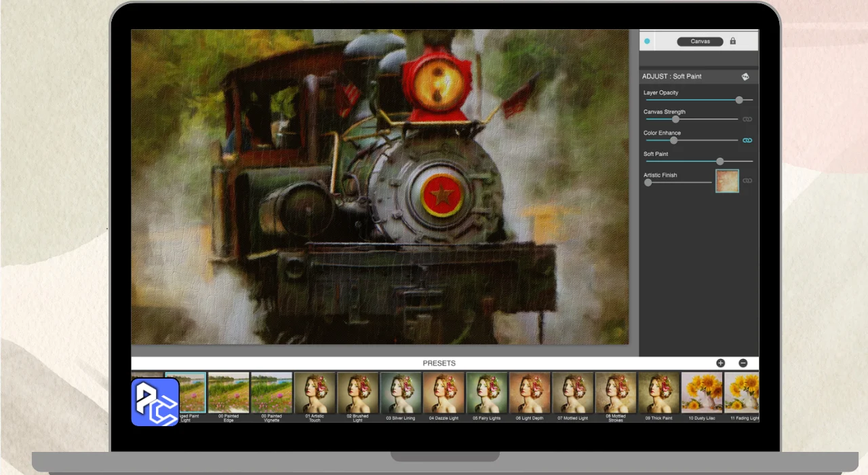Image resolution: width=868 pixels, height=475 pixels.
Task: Adjust the Color Enhance slider
Action: point(692,140)
